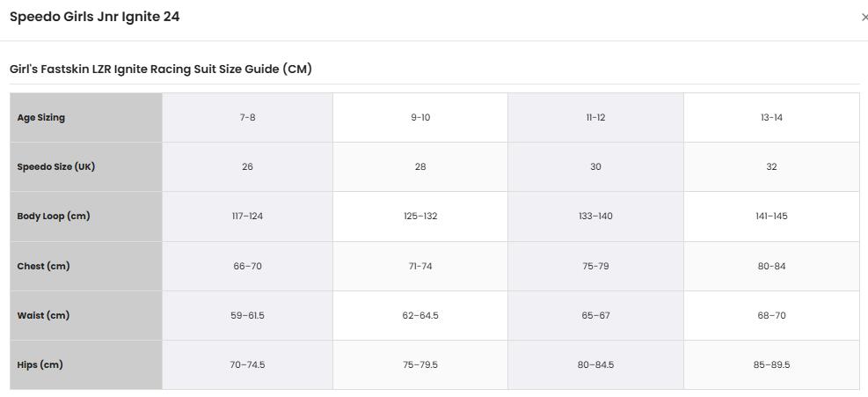The image size is (868, 397).
Task: Click the Speedo Size (UK) row header
Action: 86,167
